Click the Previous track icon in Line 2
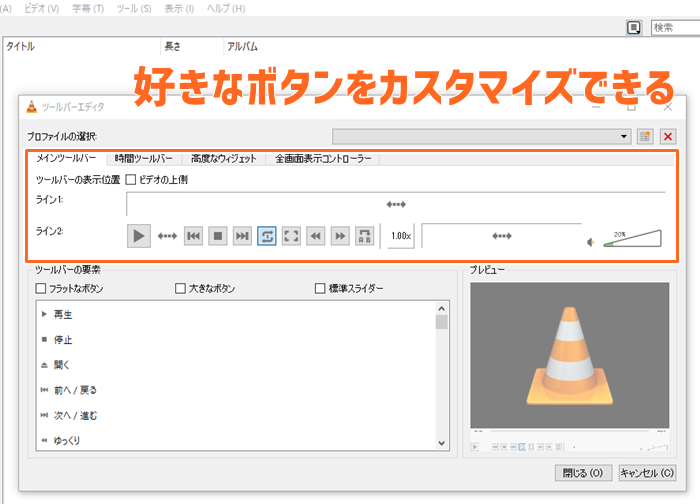 coord(194,236)
